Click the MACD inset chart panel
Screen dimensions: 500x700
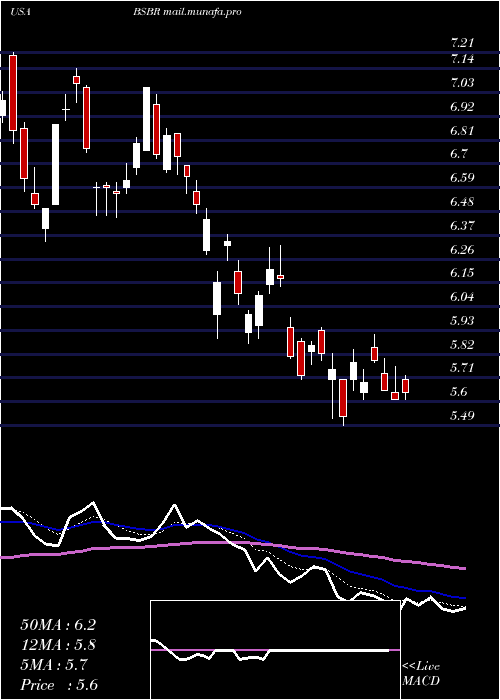point(275,650)
